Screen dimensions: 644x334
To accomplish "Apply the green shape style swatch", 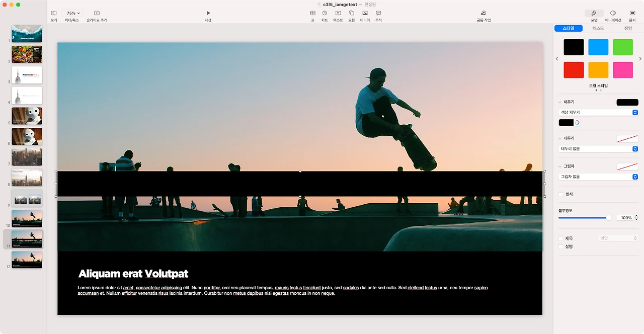I will (623, 47).
